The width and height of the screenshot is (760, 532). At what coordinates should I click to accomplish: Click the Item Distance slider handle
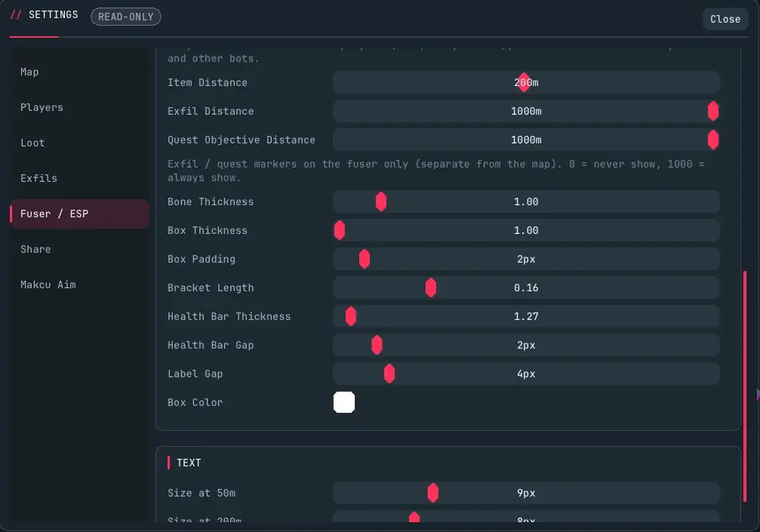[x=524, y=82]
